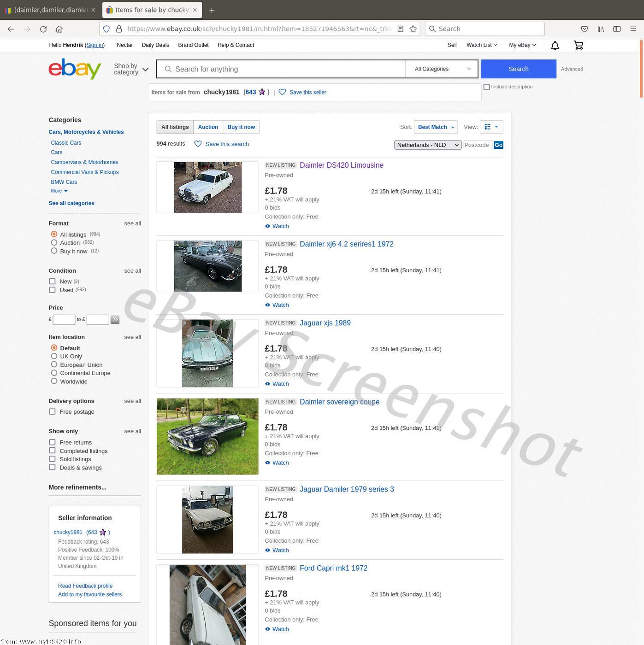
Task: Select the UK Only location radio button
Action: pyautogui.click(x=54, y=357)
